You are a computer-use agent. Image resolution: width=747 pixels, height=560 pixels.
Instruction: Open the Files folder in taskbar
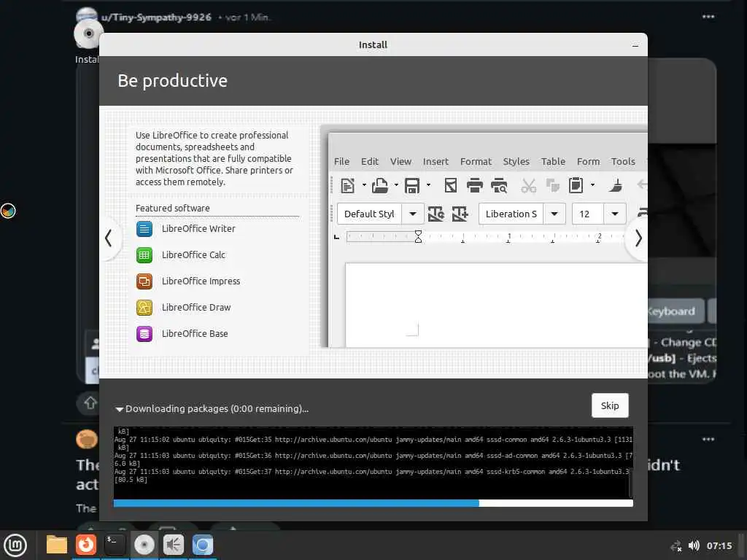[x=57, y=545]
